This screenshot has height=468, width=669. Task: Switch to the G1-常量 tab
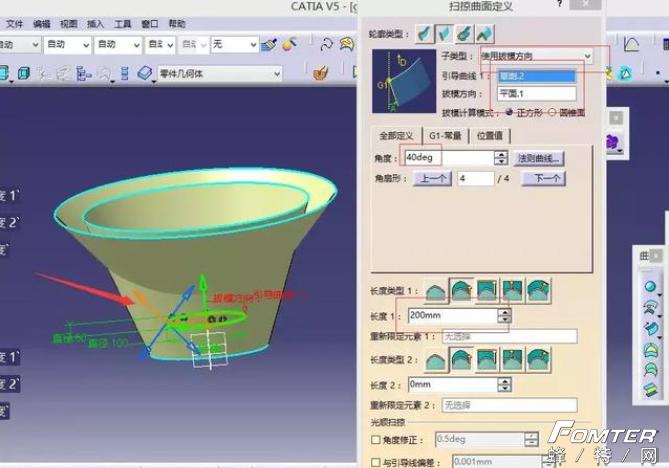point(446,135)
